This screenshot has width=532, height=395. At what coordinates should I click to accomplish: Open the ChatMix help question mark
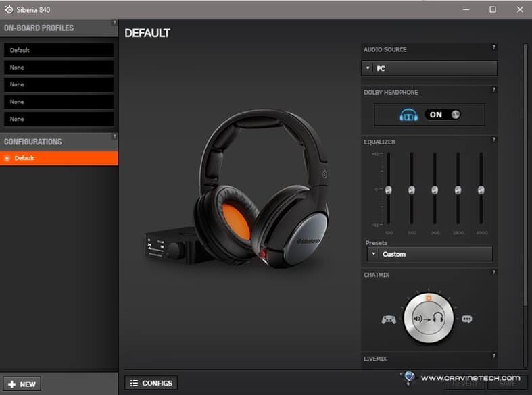[493, 272]
